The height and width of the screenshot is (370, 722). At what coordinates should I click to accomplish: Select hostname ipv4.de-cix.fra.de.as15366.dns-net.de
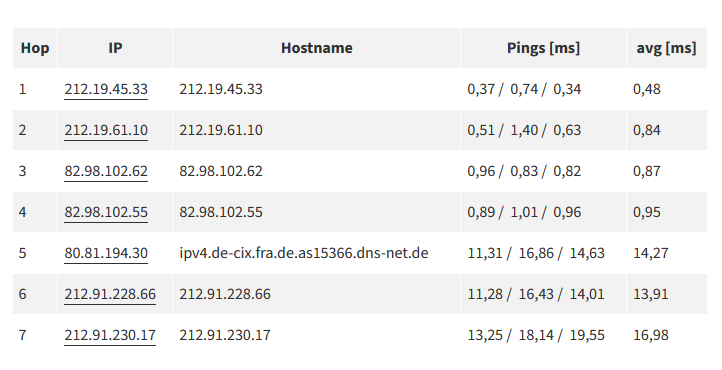pos(304,253)
